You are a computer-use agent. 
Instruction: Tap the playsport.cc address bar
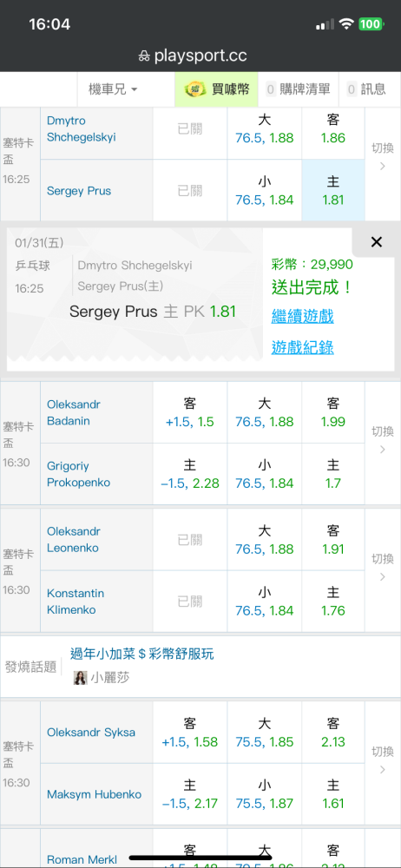tap(200, 56)
